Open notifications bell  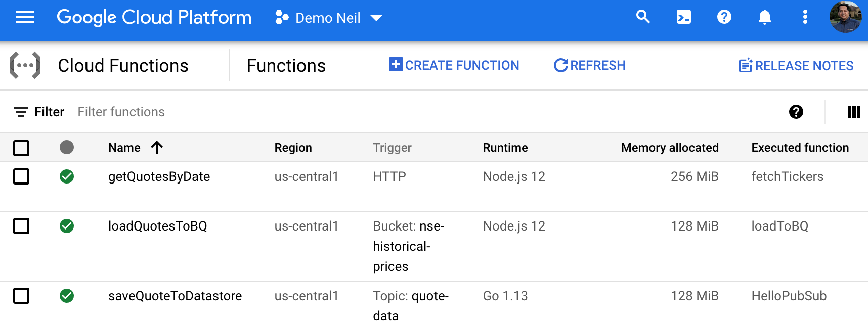pos(764,17)
